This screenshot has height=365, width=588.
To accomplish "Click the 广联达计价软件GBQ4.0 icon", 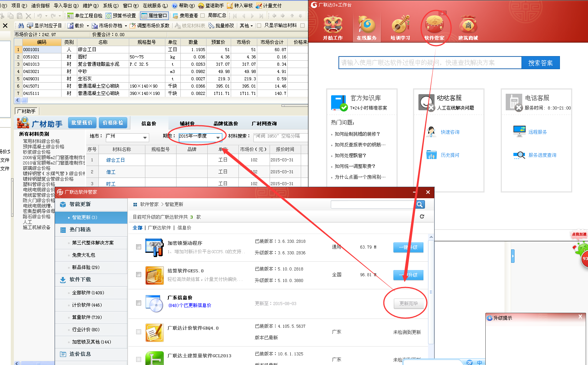I will (155, 332).
